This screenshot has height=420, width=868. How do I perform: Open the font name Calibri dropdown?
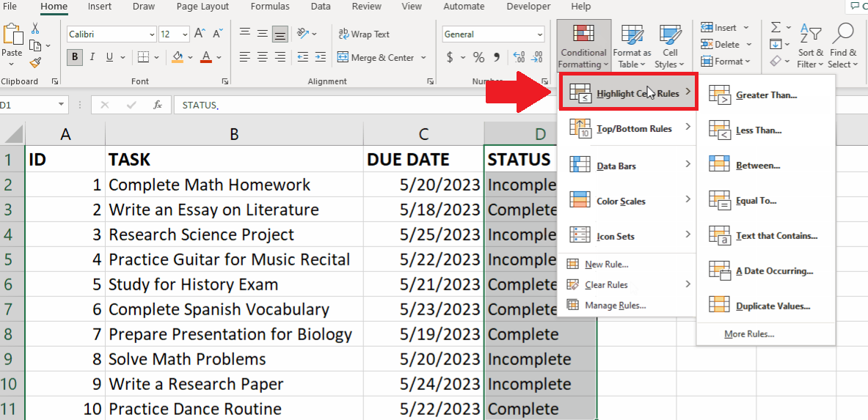tap(153, 34)
